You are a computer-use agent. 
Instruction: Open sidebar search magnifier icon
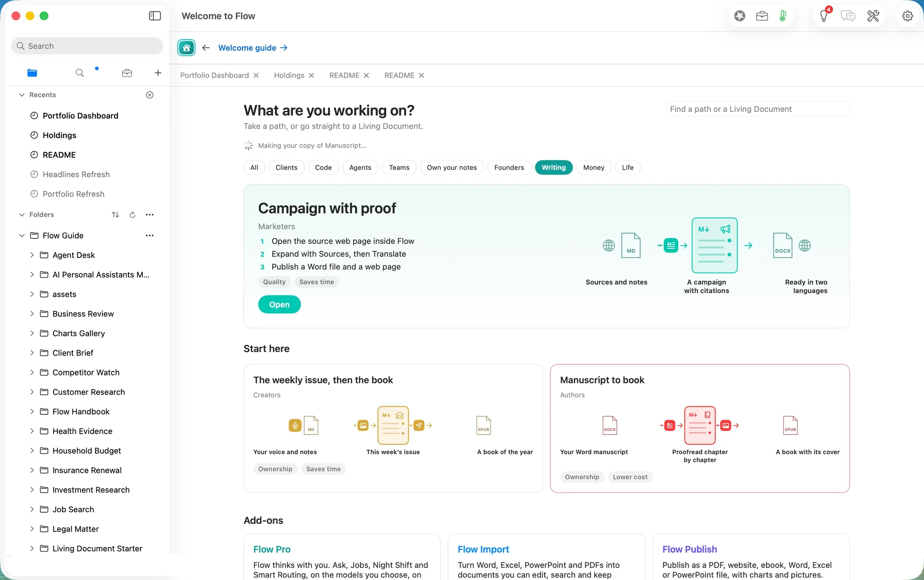[80, 73]
